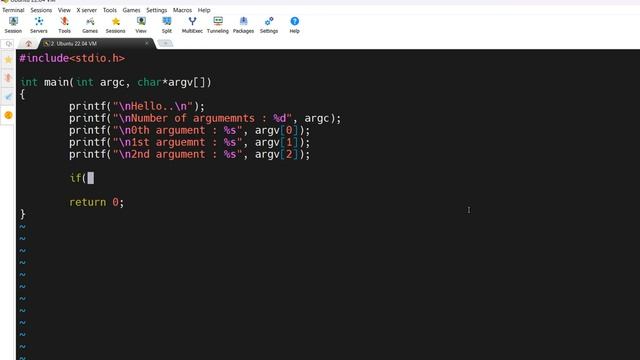Click the Games toolbar icon
640x360 pixels.
coord(90,24)
